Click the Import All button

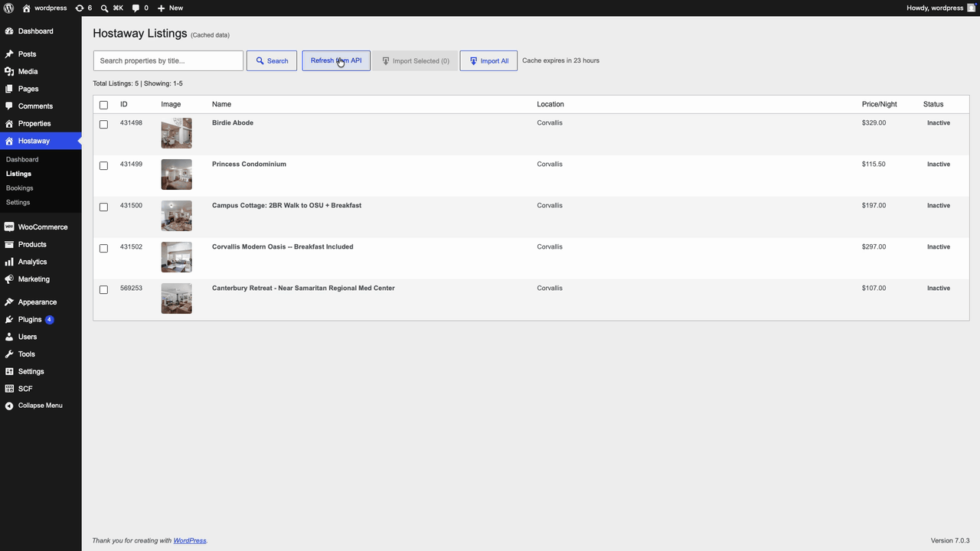point(488,60)
